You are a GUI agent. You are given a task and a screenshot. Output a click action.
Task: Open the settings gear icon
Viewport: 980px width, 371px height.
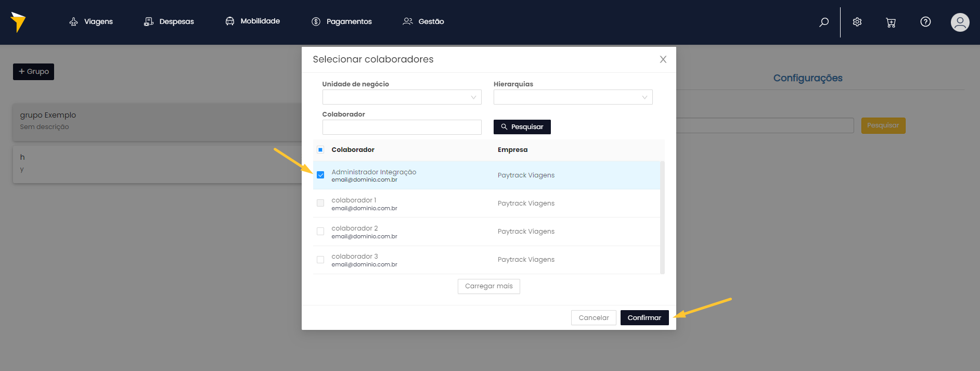pyautogui.click(x=857, y=22)
